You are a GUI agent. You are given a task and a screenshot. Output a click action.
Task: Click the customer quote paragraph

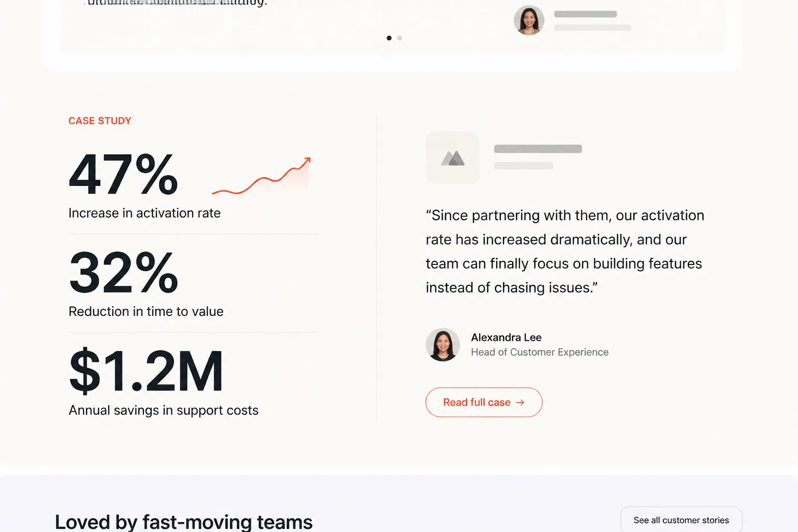coord(565,251)
